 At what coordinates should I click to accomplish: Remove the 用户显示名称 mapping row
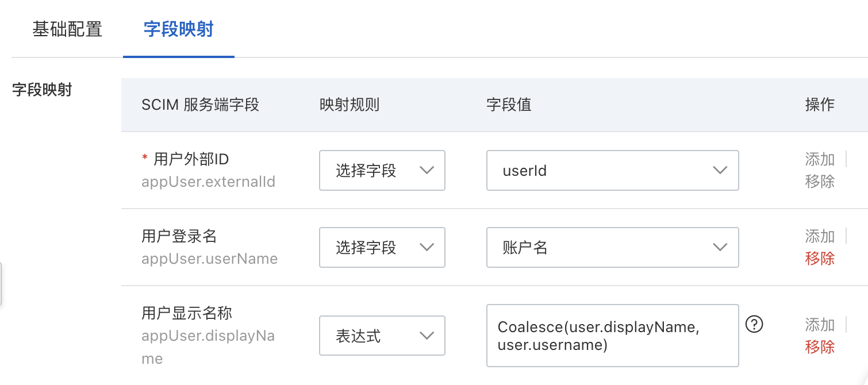click(819, 347)
